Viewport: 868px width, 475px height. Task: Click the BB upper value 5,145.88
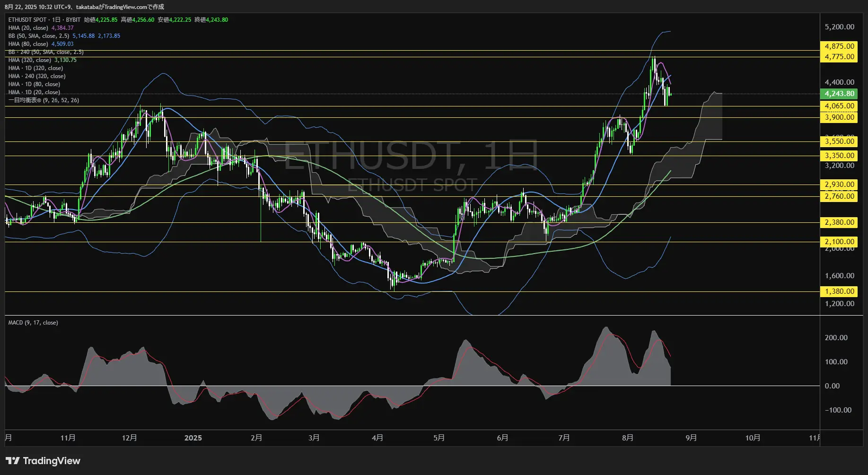coord(84,36)
